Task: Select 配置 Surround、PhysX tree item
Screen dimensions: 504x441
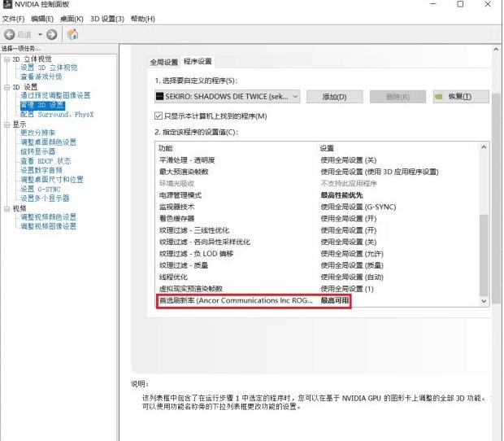Action: [57, 115]
